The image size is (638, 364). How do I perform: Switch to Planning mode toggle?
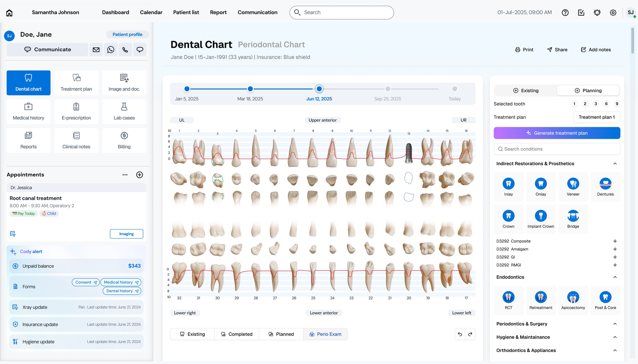(588, 91)
